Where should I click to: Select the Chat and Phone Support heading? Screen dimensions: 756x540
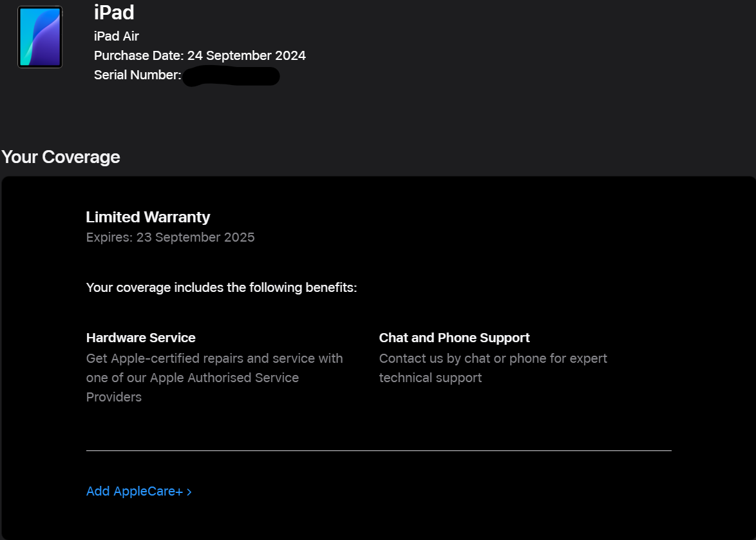(454, 338)
